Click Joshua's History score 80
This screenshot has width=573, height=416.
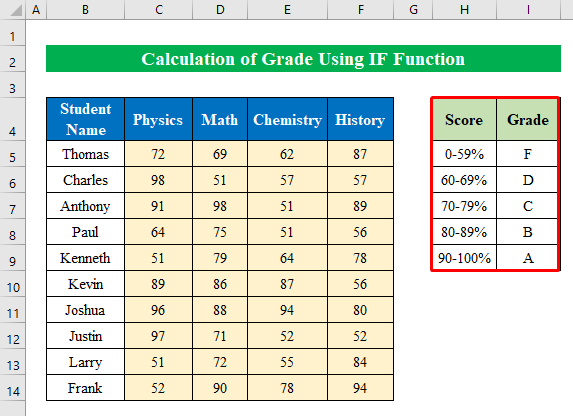(x=361, y=310)
